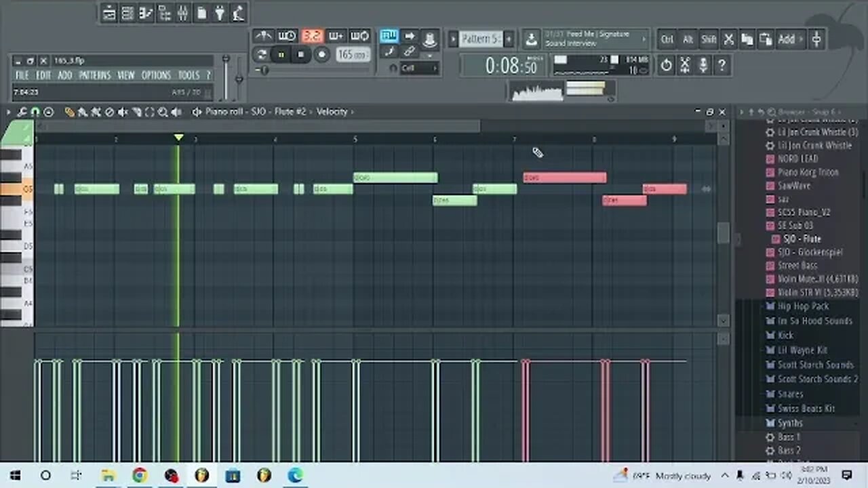Open piano roll options arrow menu
The height and width of the screenshot is (488, 868).
coord(9,112)
